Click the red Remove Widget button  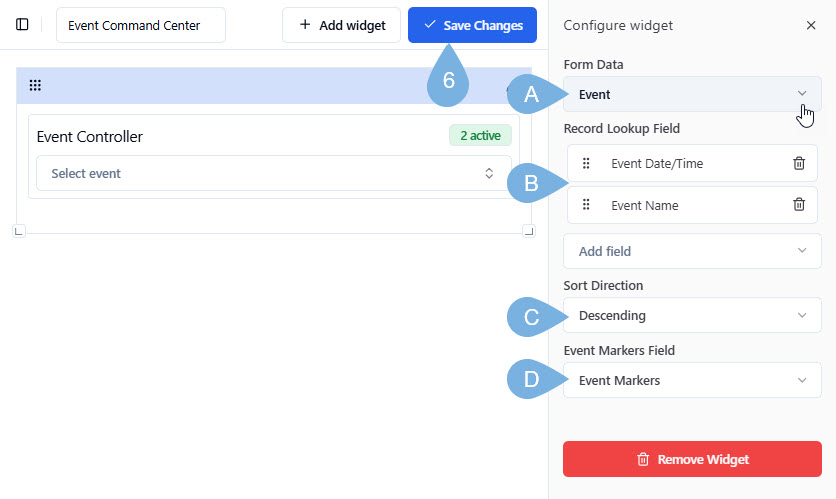[692, 459]
